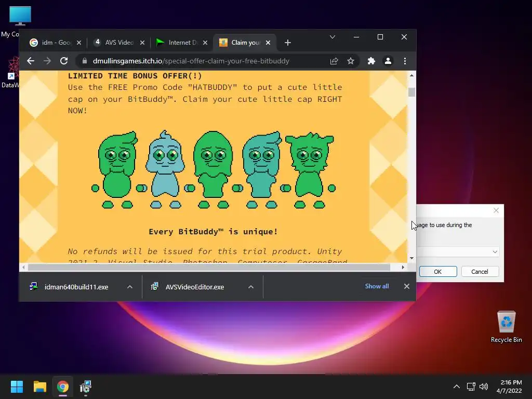View site information lock icon
532x399 pixels.
pos(85,61)
